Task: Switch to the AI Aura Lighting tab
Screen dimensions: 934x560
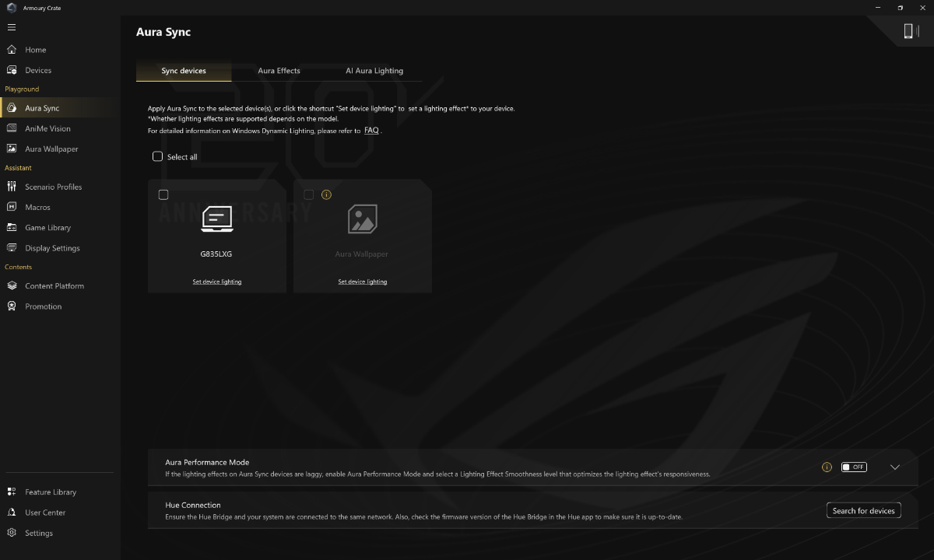Action: click(x=374, y=71)
